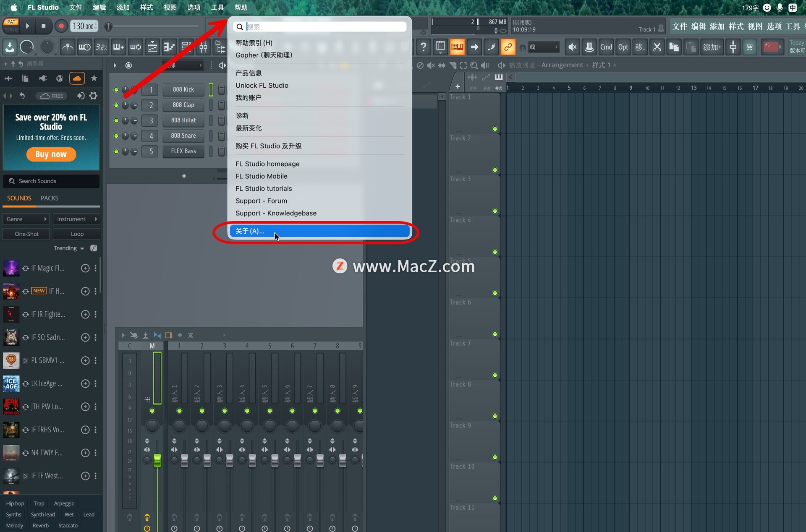Open options for IF IR Fighte... sound
The height and width of the screenshot is (532, 806).
96,314
